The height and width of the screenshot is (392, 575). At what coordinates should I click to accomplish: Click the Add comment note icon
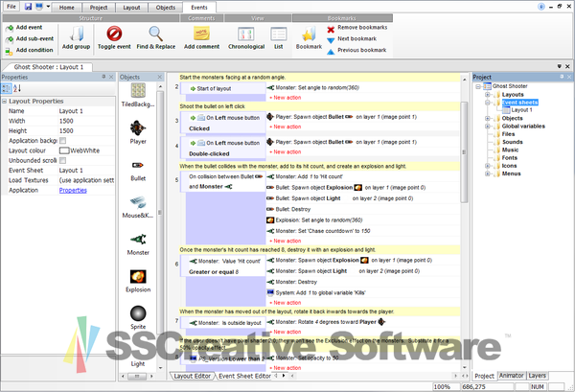coord(201,35)
